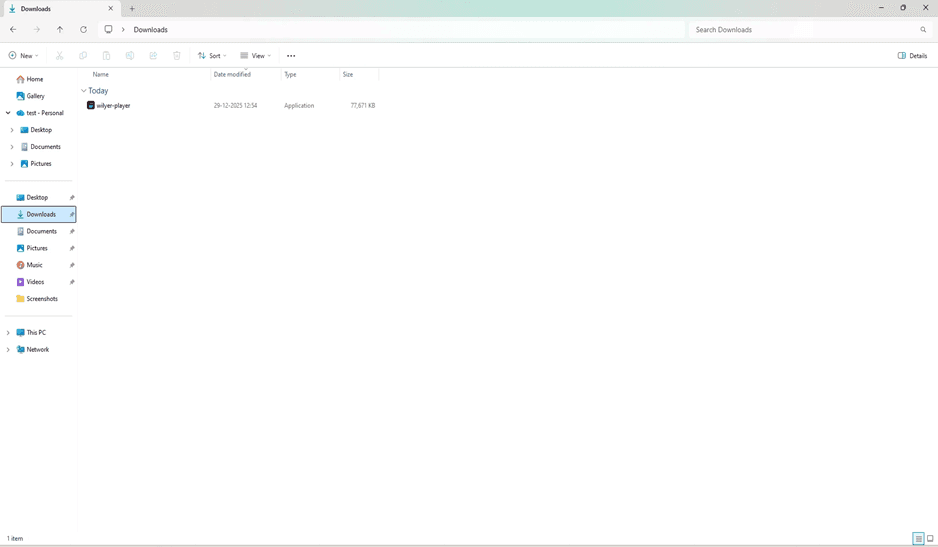Switch to large thumbnails view layout

(x=930, y=539)
